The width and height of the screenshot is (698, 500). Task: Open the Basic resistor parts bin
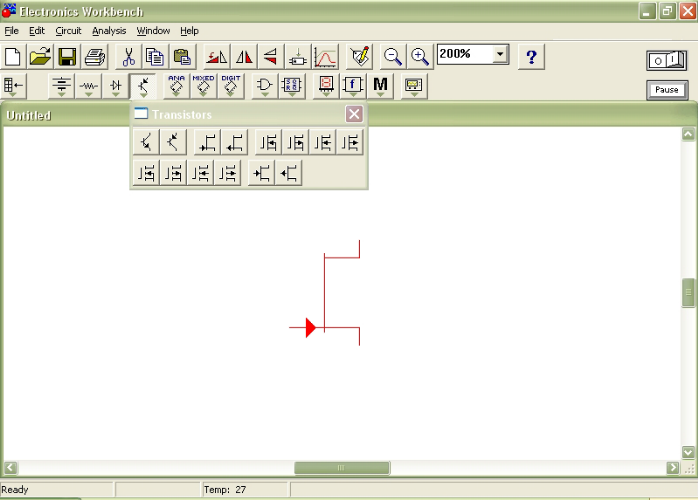(x=88, y=85)
